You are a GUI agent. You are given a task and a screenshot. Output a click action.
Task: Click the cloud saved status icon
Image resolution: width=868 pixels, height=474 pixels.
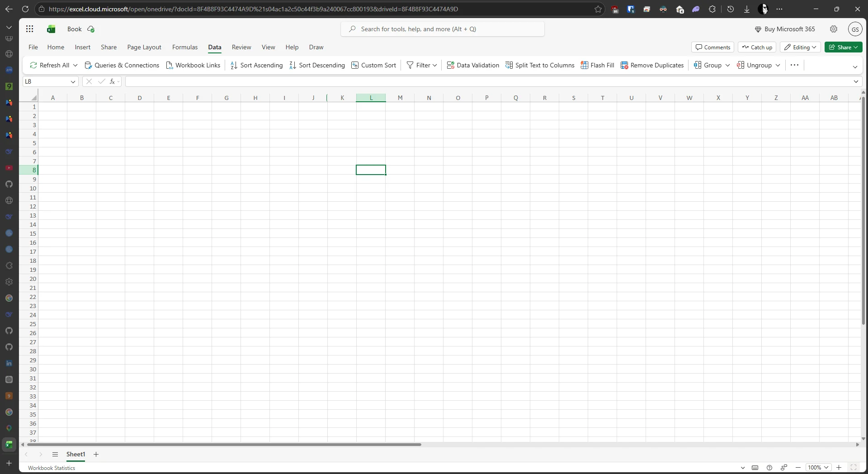pyautogui.click(x=91, y=29)
